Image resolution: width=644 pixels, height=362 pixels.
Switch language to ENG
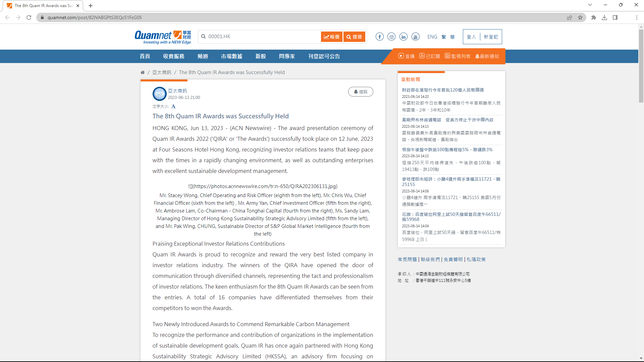tap(432, 37)
